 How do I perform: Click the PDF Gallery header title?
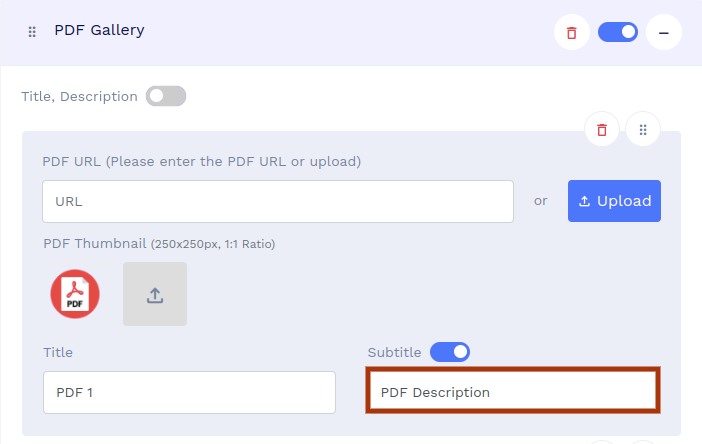pos(99,30)
